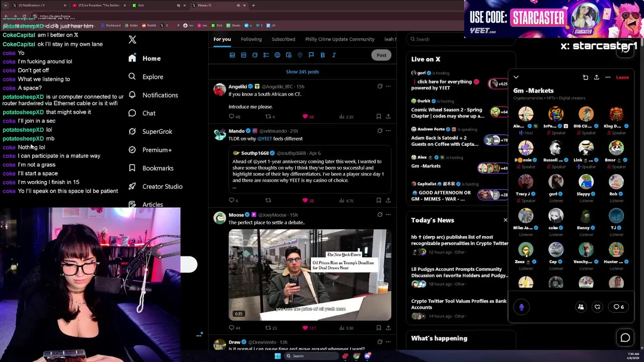Toggle the space microphone
This screenshot has width=644, height=362.
[x=522, y=307]
